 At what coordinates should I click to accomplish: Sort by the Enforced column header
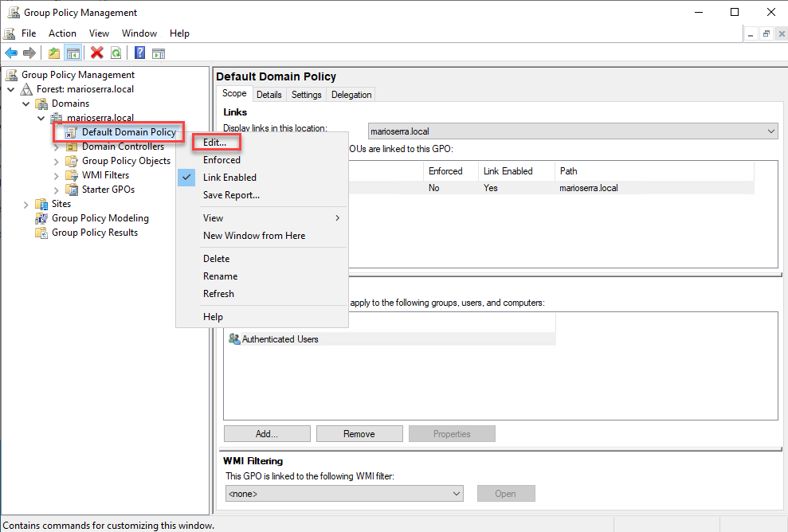pos(451,171)
